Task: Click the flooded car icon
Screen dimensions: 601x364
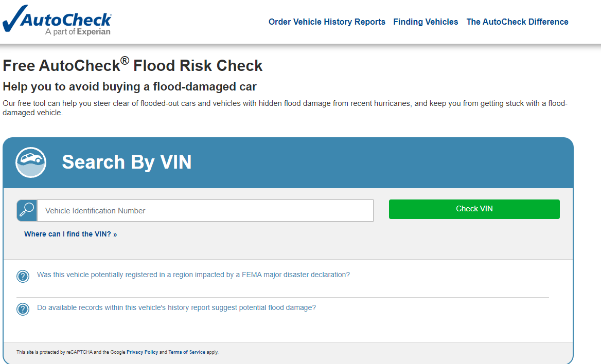Action: (31, 162)
